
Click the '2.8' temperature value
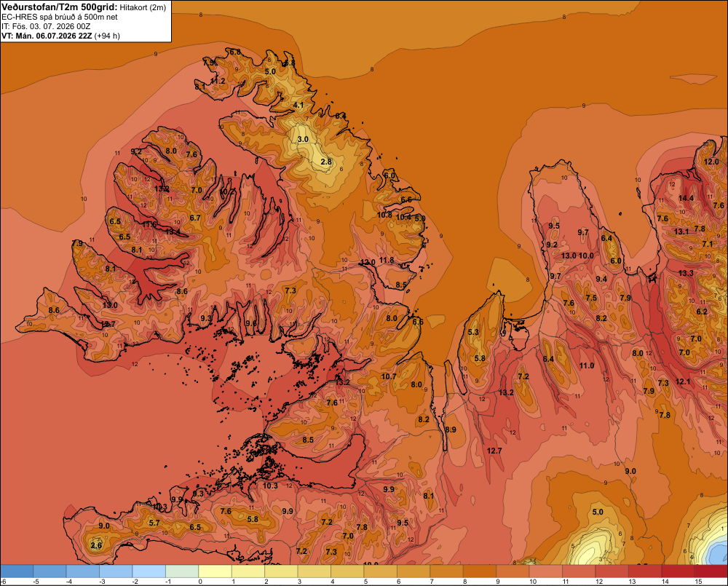[326, 162]
